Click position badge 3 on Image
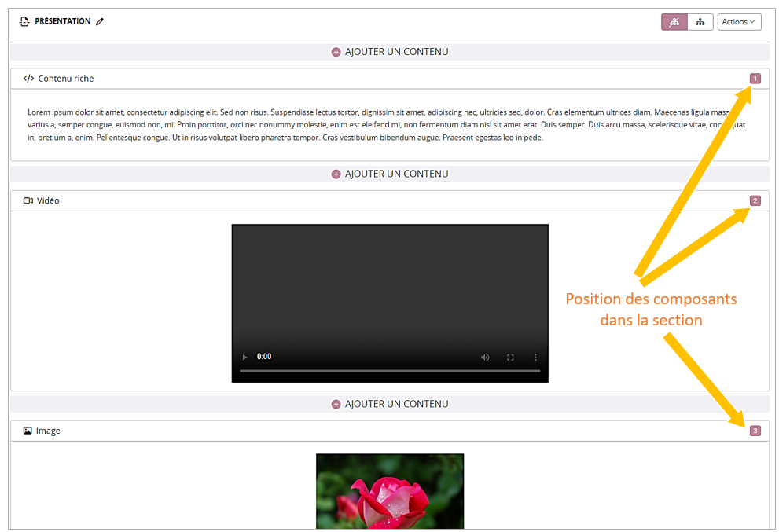 click(755, 431)
